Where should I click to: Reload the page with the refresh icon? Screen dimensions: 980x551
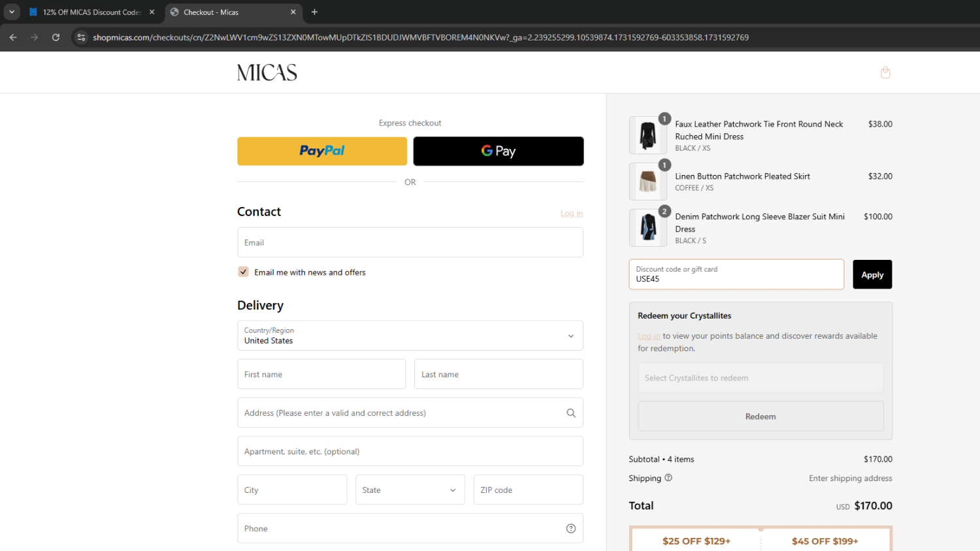pos(56,37)
